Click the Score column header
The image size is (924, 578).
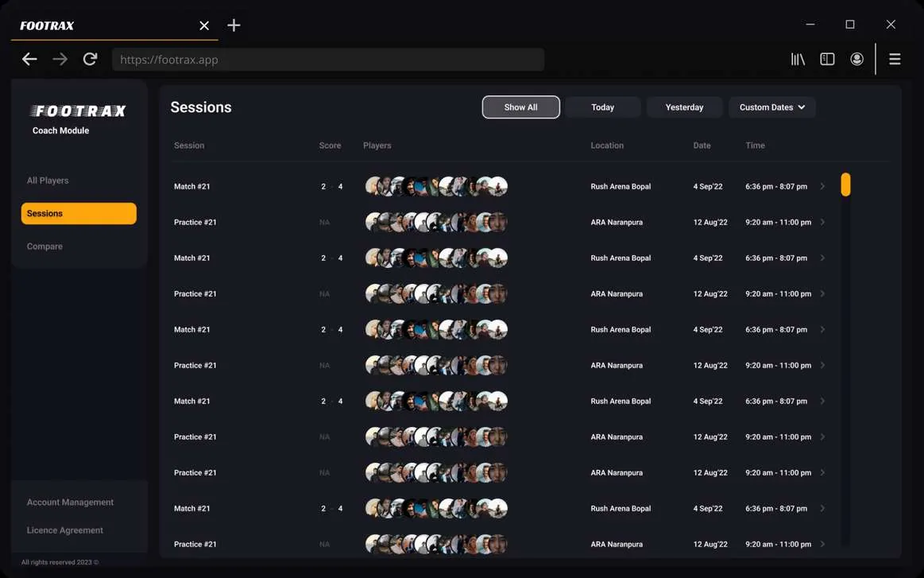(x=330, y=145)
